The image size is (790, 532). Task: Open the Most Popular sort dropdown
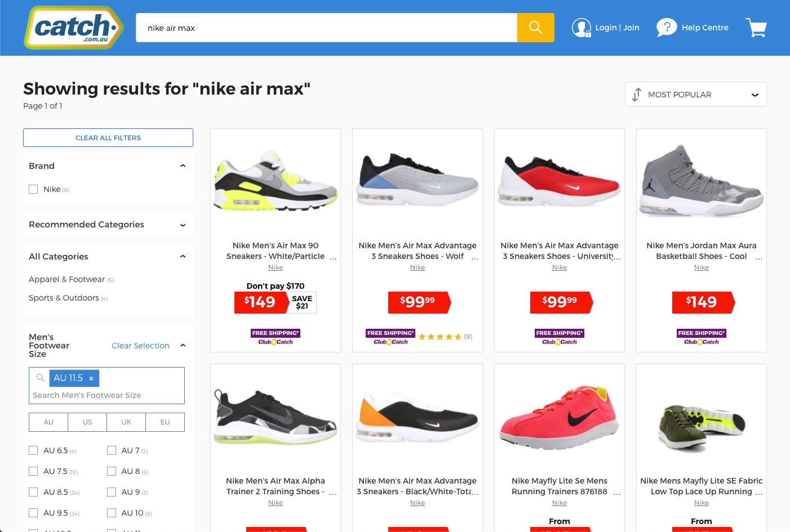[695, 95]
